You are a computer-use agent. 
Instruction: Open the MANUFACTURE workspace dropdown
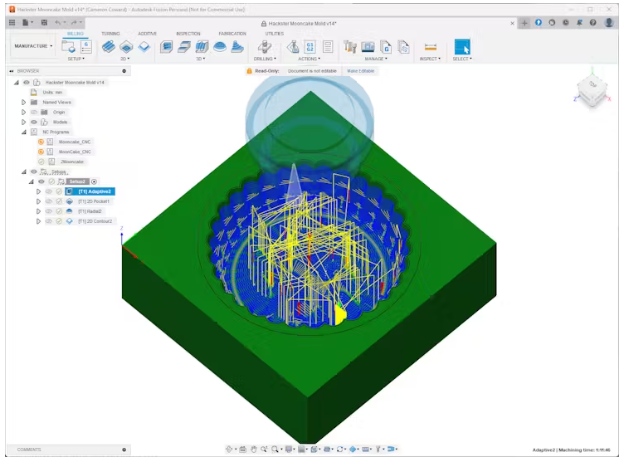[34, 46]
